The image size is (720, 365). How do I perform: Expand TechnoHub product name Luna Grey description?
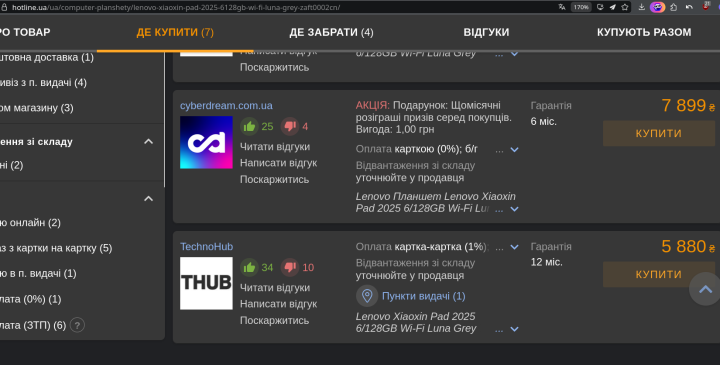point(514,329)
